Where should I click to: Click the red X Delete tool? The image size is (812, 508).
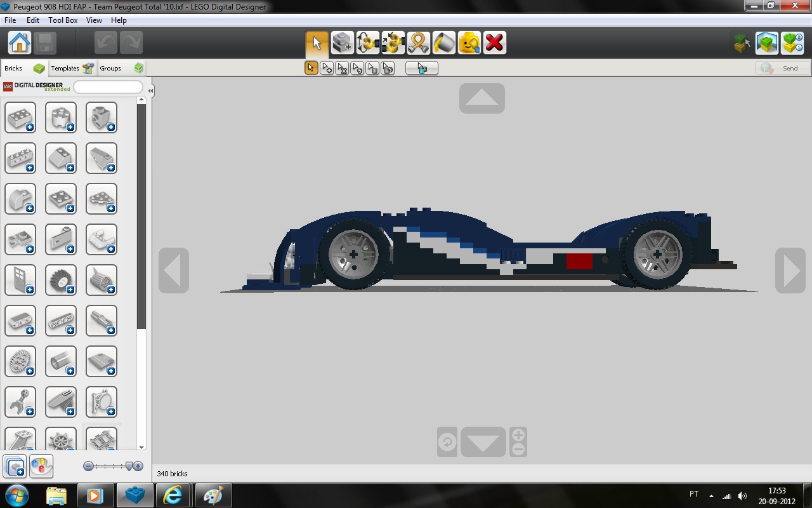coord(494,43)
